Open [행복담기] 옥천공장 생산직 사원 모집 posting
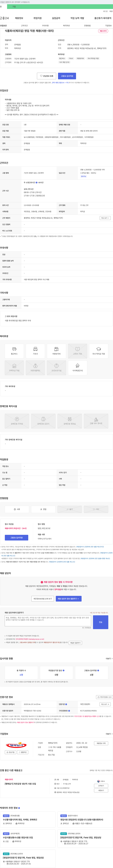Viewport: 113px width, 868px height. [x=20, y=784]
